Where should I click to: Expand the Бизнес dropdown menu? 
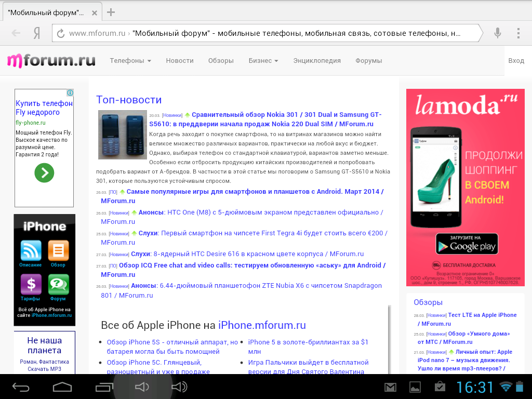(263, 61)
